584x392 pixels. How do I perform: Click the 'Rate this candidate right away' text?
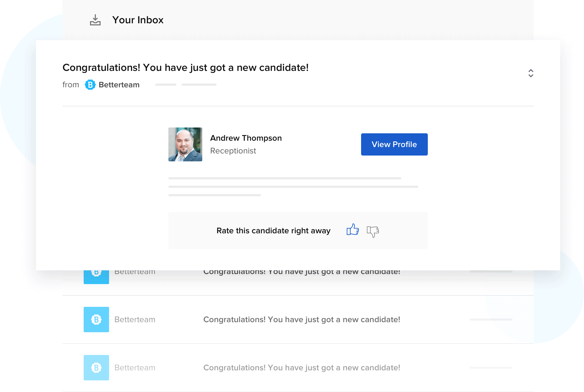pyautogui.click(x=273, y=231)
